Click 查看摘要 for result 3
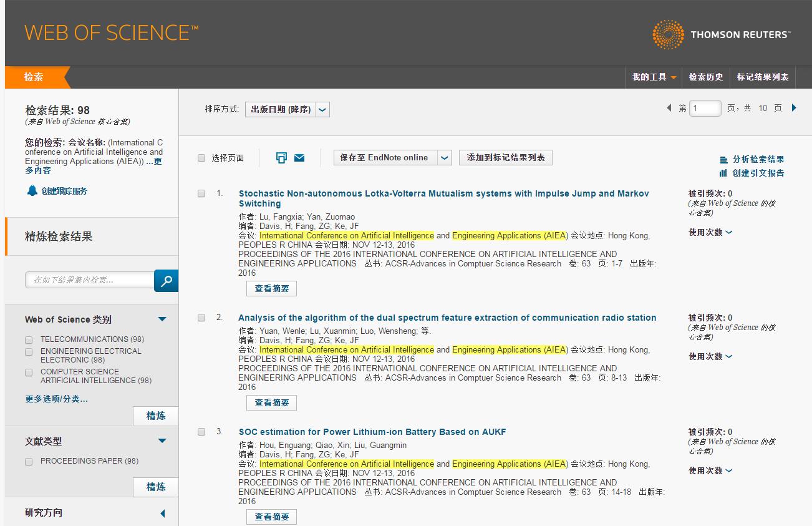The height and width of the screenshot is (526, 812). (x=271, y=517)
